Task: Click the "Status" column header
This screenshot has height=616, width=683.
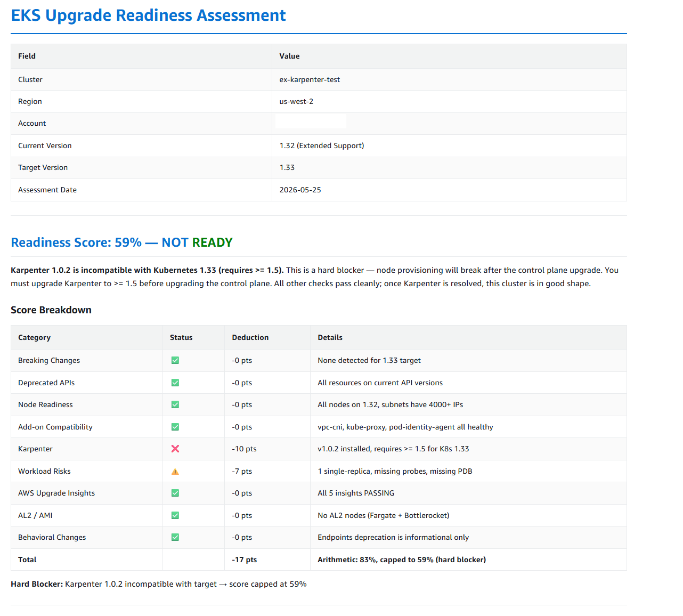Action: (x=181, y=337)
